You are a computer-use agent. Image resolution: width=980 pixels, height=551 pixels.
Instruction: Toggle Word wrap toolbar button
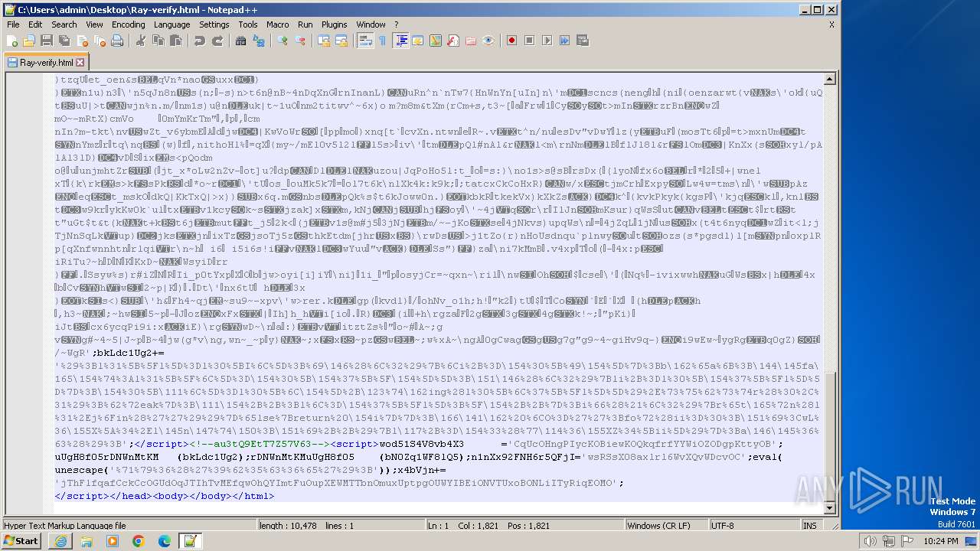365,41
